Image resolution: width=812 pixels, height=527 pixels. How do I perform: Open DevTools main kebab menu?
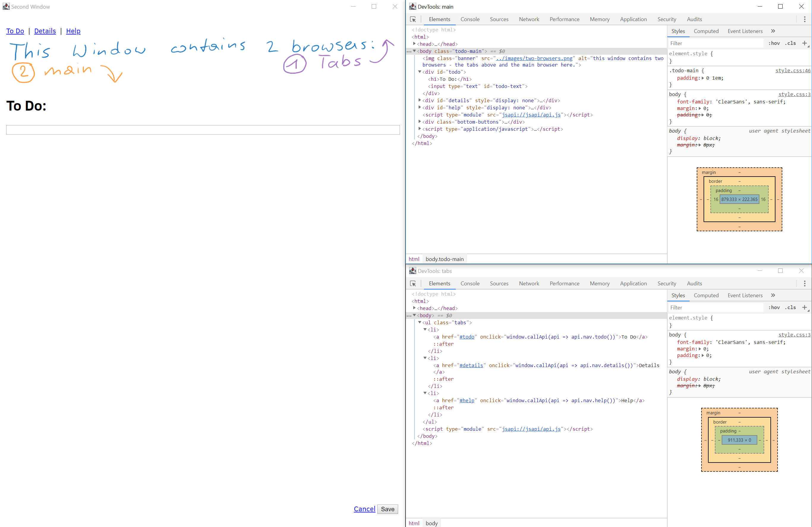[x=805, y=19]
